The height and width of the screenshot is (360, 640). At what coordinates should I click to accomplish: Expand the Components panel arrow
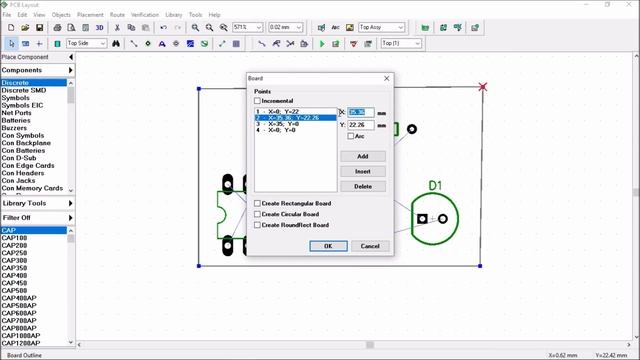click(x=71, y=70)
